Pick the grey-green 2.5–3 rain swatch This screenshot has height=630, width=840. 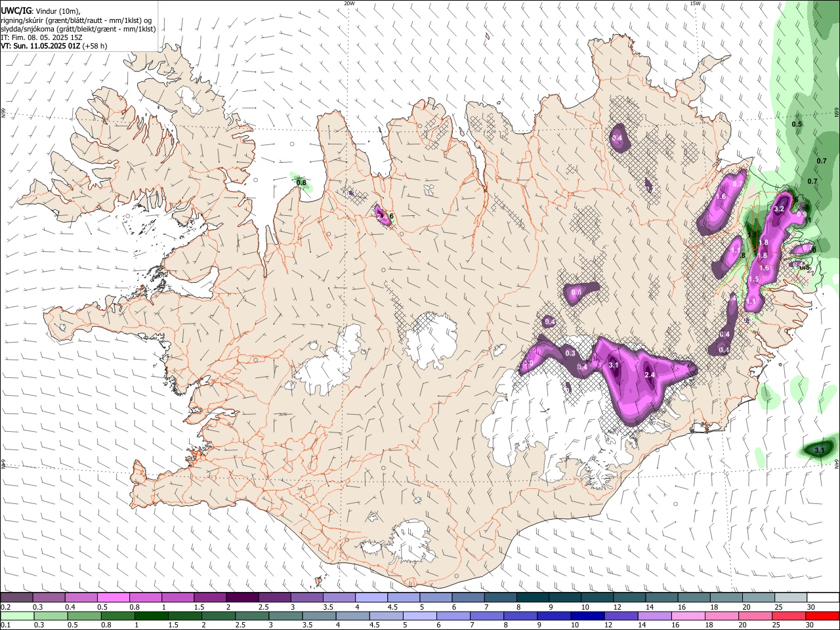(251, 616)
